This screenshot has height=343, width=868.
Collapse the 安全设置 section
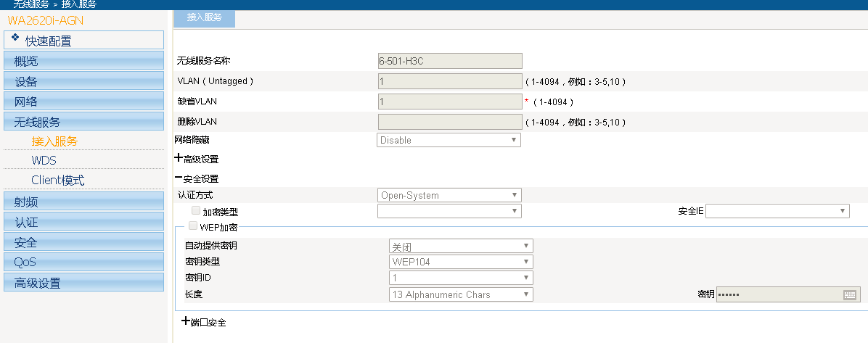click(x=179, y=178)
